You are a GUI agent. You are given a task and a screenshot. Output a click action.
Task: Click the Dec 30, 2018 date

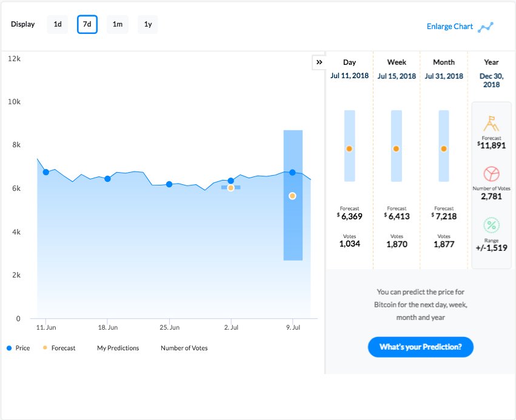click(491, 80)
